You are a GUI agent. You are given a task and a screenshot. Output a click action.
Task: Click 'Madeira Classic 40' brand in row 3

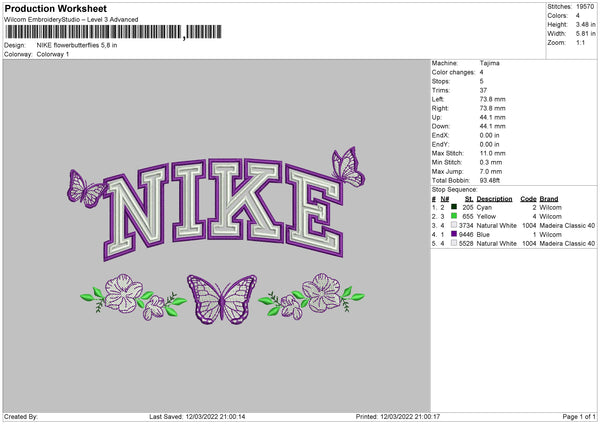pos(567,225)
